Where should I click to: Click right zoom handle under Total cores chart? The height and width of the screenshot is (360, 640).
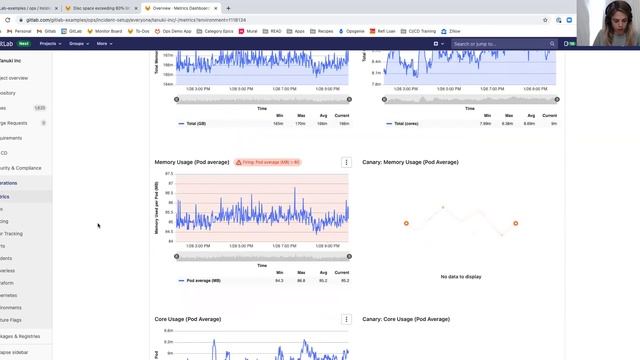(557, 99)
